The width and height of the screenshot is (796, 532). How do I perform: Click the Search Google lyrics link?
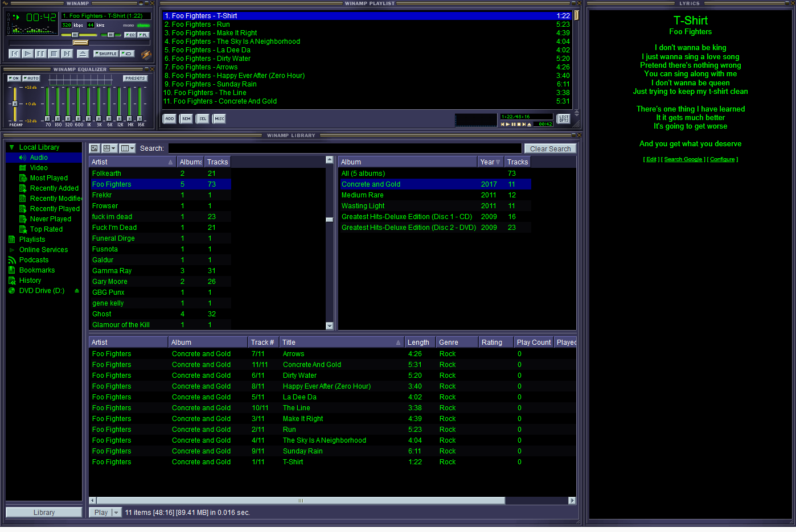click(683, 159)
